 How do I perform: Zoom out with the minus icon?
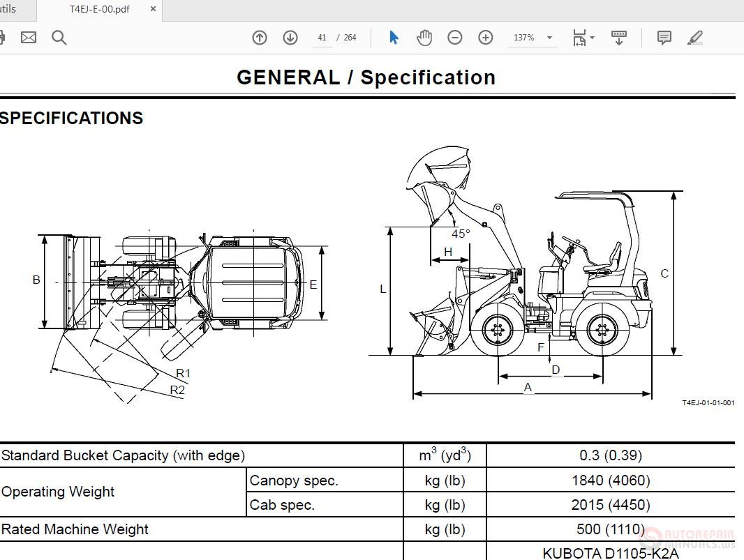tap(455, 38)
